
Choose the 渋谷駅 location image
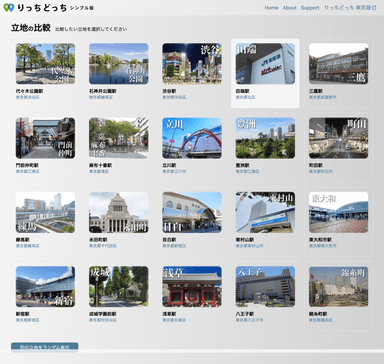click(x=192, y=64)
